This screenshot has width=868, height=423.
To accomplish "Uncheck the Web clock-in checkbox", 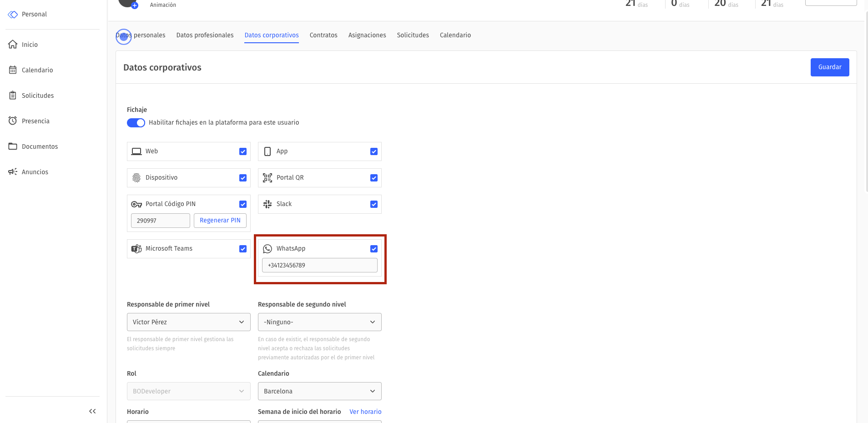I will pyautogui.click(x=243, y=151).
